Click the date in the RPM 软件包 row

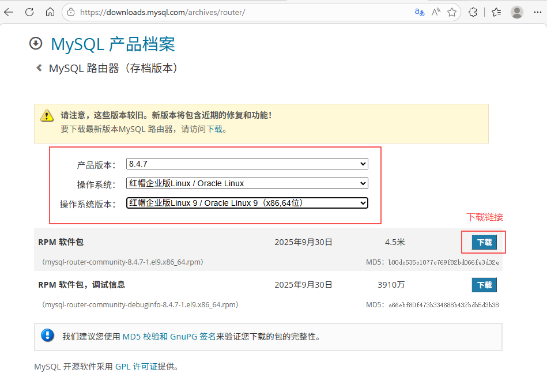pyautogui.click(x=303, y=242)
